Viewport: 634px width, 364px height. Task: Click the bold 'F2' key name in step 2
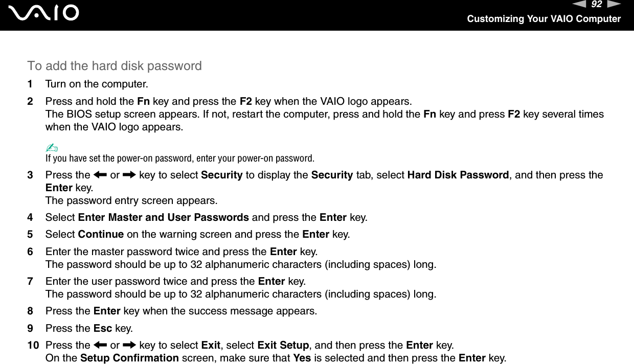[246, 101]
